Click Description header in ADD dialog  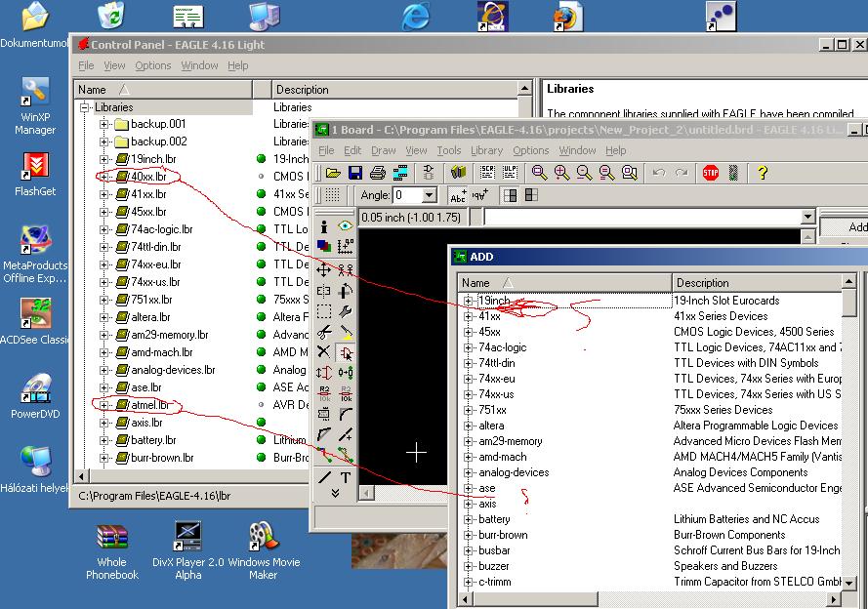coord(756,283)
